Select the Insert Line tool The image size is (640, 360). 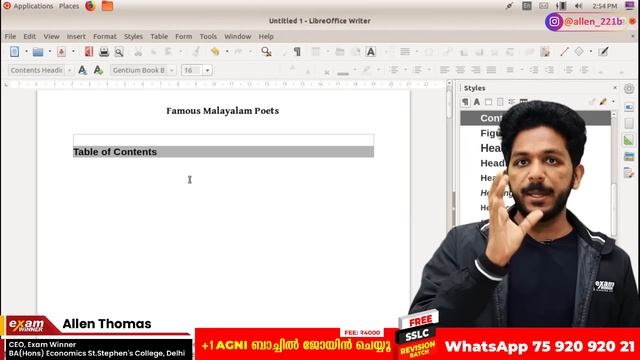tap(564, 52)
